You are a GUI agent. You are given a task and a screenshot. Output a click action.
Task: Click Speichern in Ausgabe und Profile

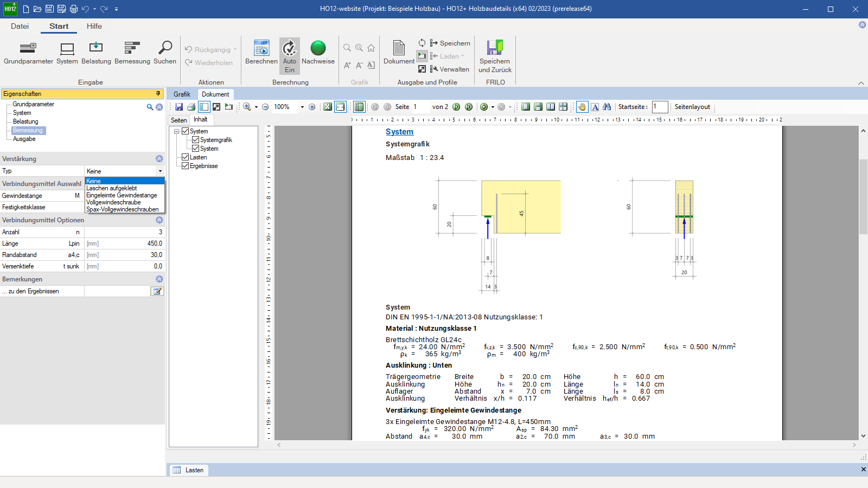[x=450, y=43]
